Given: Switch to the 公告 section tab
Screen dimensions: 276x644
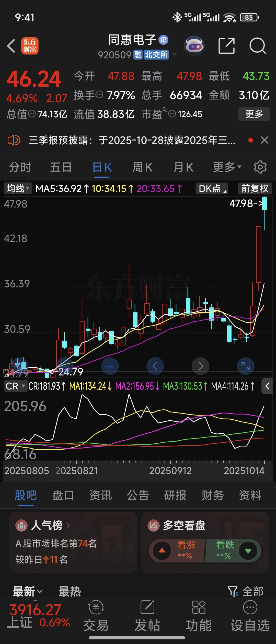Looking at the screenshot, I should point(138,496).
